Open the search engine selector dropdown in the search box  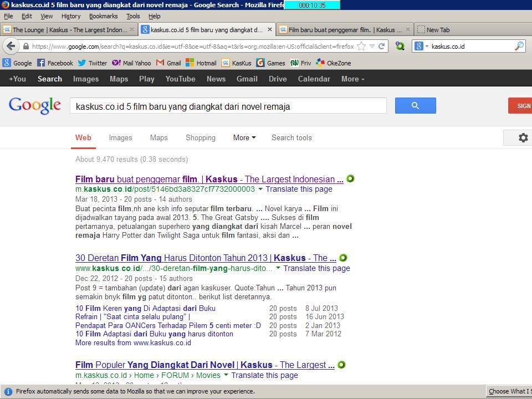point(421,47)
